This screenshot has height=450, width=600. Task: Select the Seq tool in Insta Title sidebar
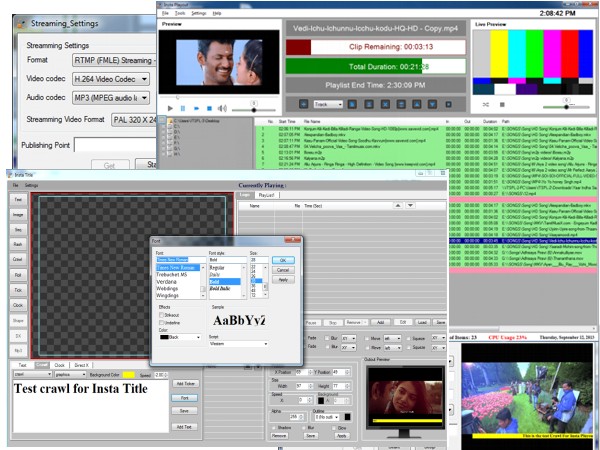pos(18,230)
